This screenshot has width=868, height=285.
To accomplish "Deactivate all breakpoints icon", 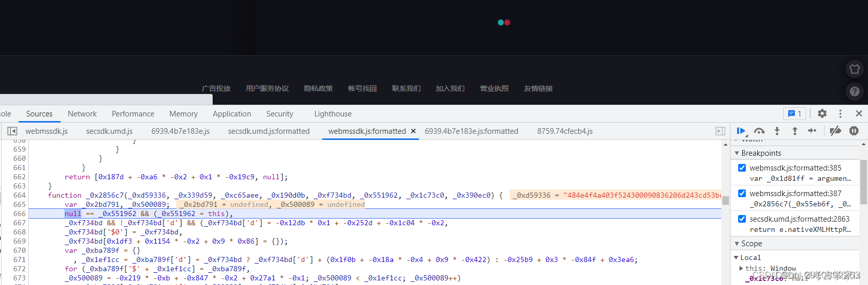I will [x=835, y=131].
